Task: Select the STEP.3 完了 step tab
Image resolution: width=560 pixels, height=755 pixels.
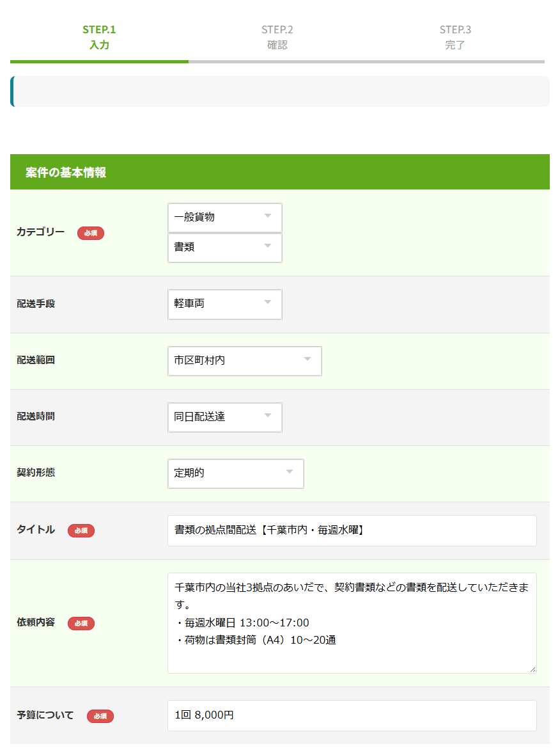Action: click(x=455, y=38)
